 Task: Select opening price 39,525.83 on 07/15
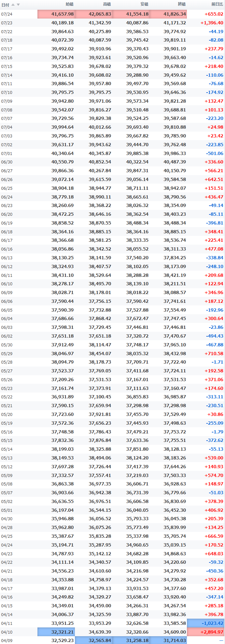[x=63, y=66]
